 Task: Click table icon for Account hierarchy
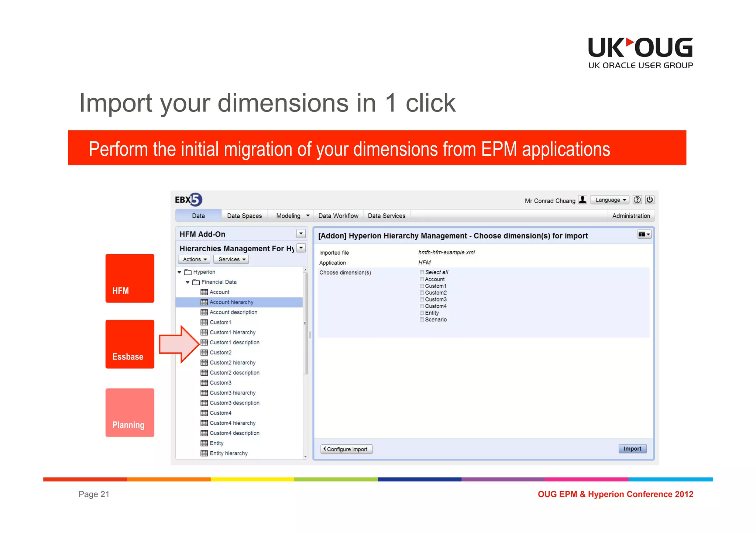coord(204,302)
